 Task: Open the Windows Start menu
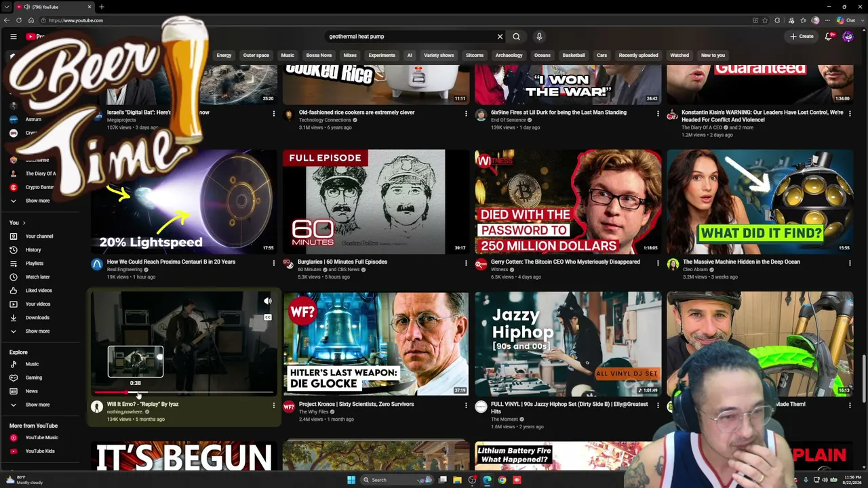tap(351, 480)
